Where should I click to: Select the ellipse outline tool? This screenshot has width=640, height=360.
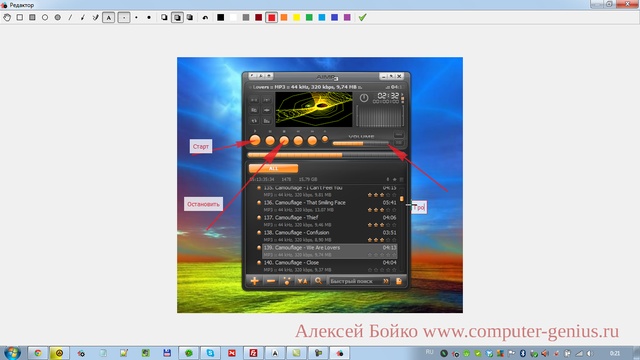[45, 18]
